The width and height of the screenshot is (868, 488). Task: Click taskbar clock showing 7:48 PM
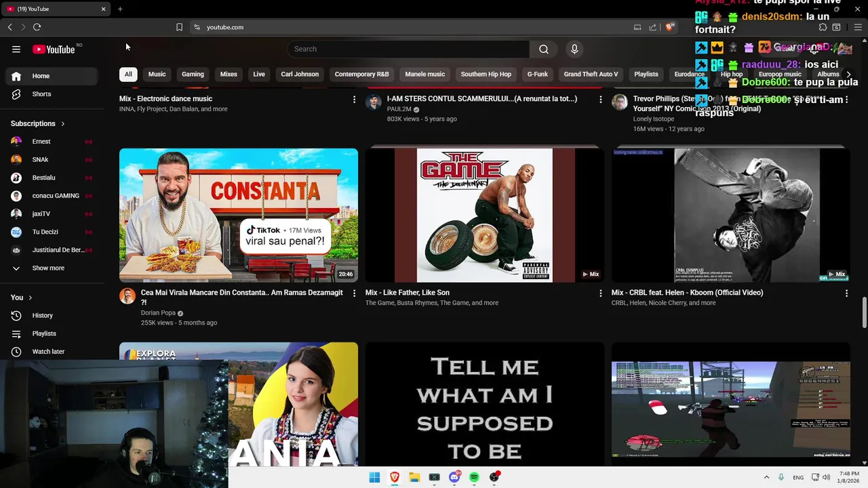849,477
